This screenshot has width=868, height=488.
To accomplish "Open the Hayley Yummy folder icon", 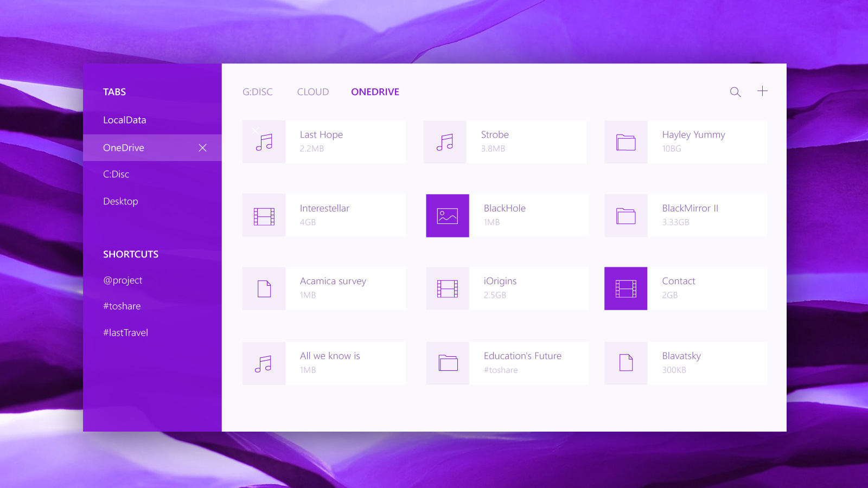I will point(626,142).
